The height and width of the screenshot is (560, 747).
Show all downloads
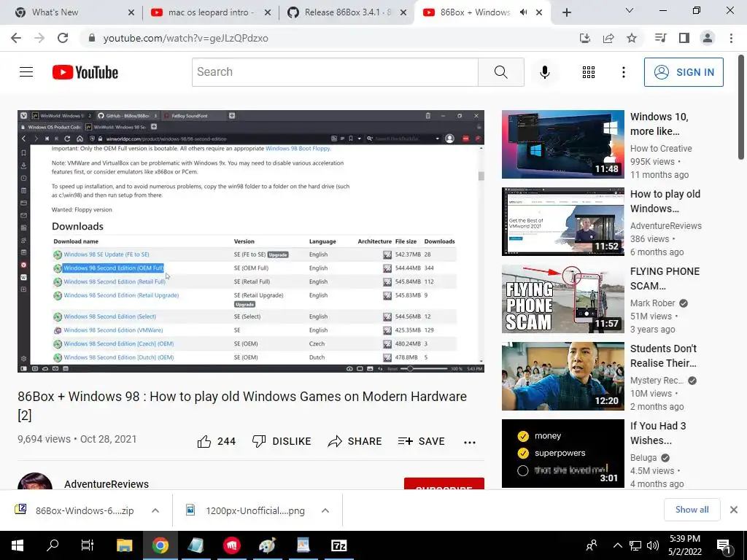[x=692, y=510]
